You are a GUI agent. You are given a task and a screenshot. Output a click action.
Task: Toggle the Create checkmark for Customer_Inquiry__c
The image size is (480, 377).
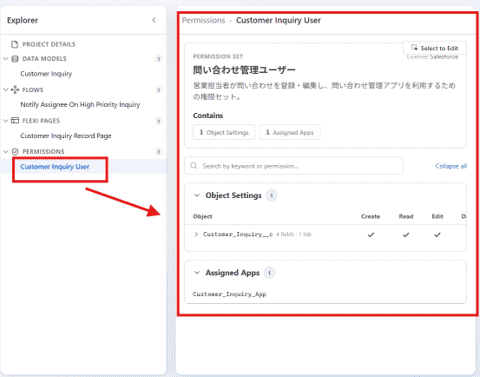[x=371, y=235]
